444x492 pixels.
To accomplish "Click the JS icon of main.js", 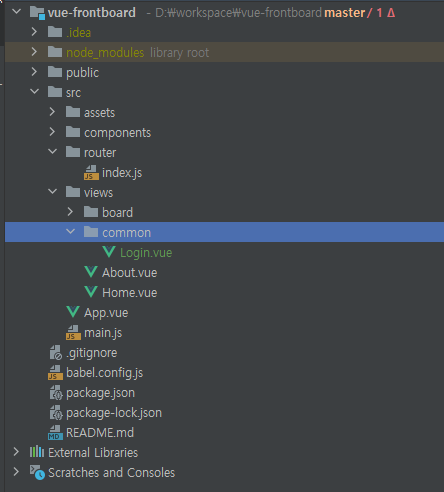I will tap(73, 333).
